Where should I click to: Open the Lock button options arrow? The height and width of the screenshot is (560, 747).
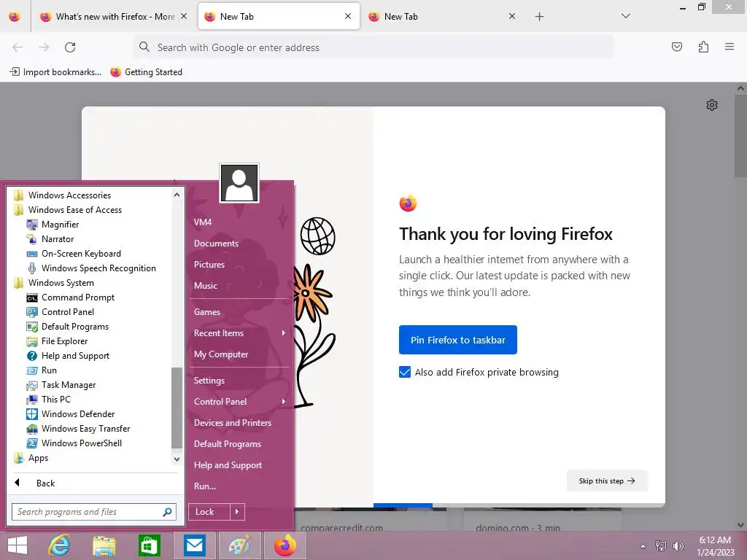point(237,512)
